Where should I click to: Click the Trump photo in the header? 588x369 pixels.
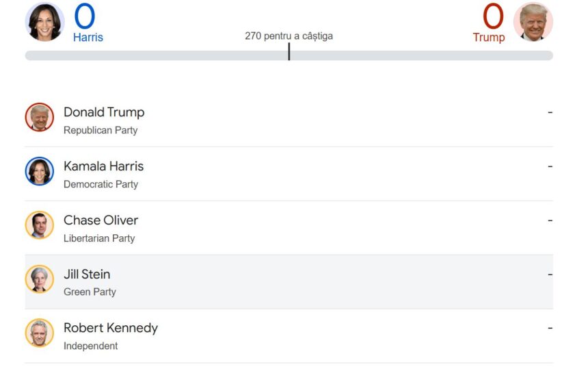coord(533,22)
